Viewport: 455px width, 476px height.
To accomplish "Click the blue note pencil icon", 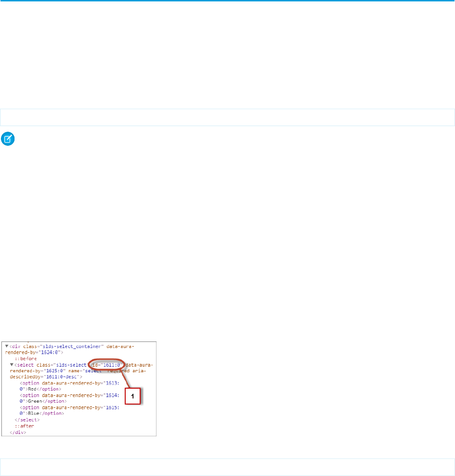I will click(x=8, y=139).
